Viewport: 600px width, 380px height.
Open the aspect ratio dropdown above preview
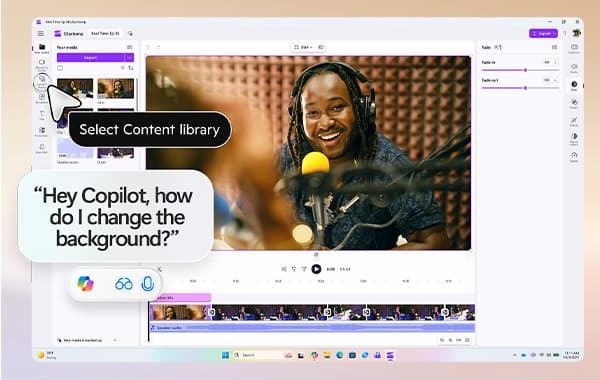point(303,47)
